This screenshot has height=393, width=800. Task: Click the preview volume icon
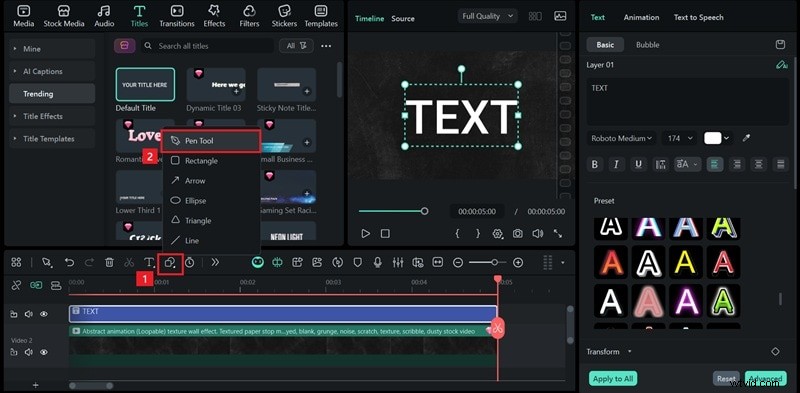click(x=538, y=234)
